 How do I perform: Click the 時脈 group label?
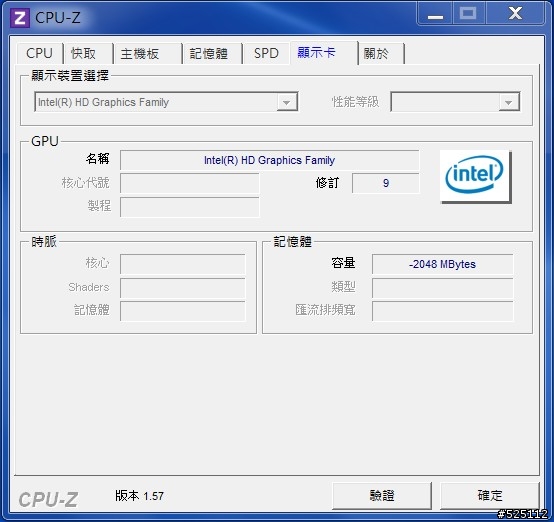coord(44,242)
